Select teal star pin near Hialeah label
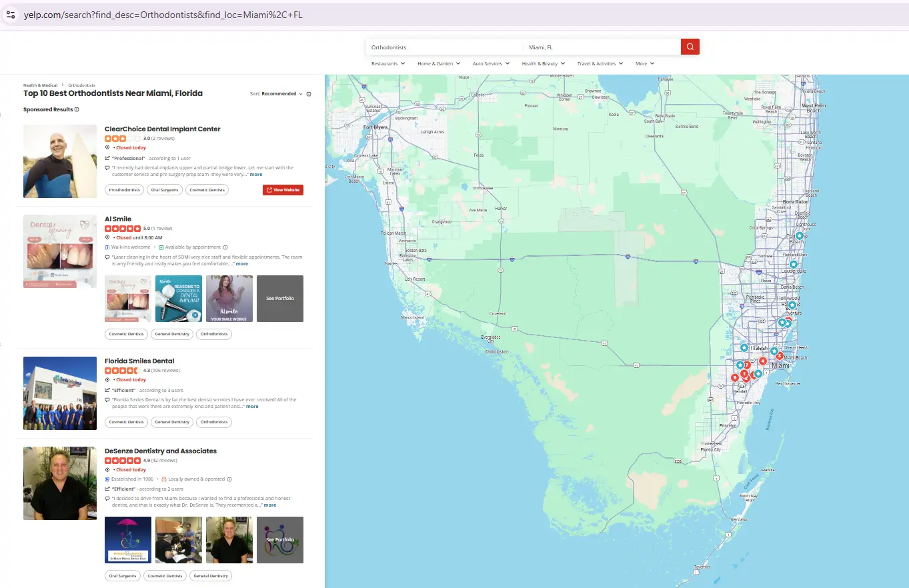909x588 pixels. tap(744, 347)
